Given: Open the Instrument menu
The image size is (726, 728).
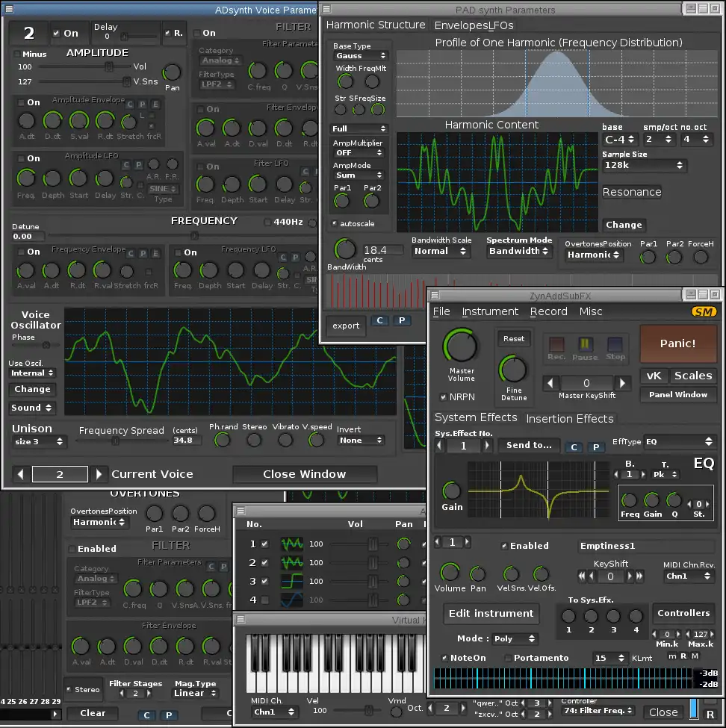Looking at the screenshot, I should (x=490, y=311).
